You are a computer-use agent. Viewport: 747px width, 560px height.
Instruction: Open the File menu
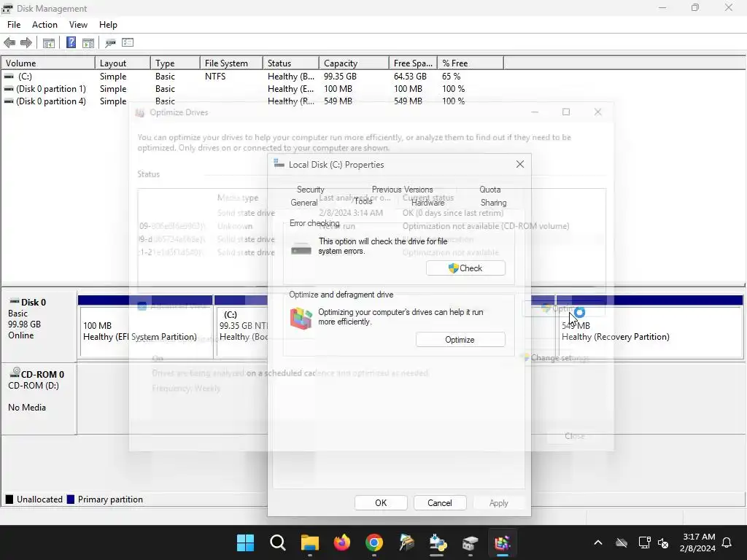point(14,25)
